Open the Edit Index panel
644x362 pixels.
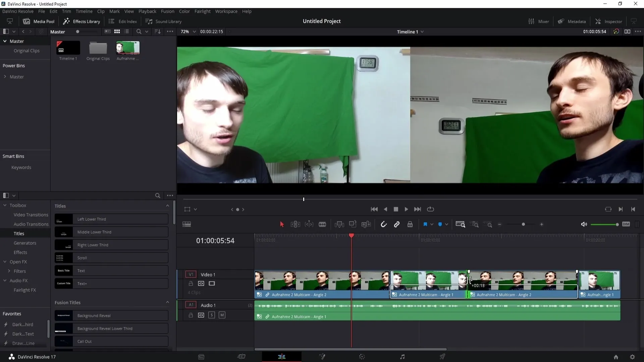[x=123, y=21]
